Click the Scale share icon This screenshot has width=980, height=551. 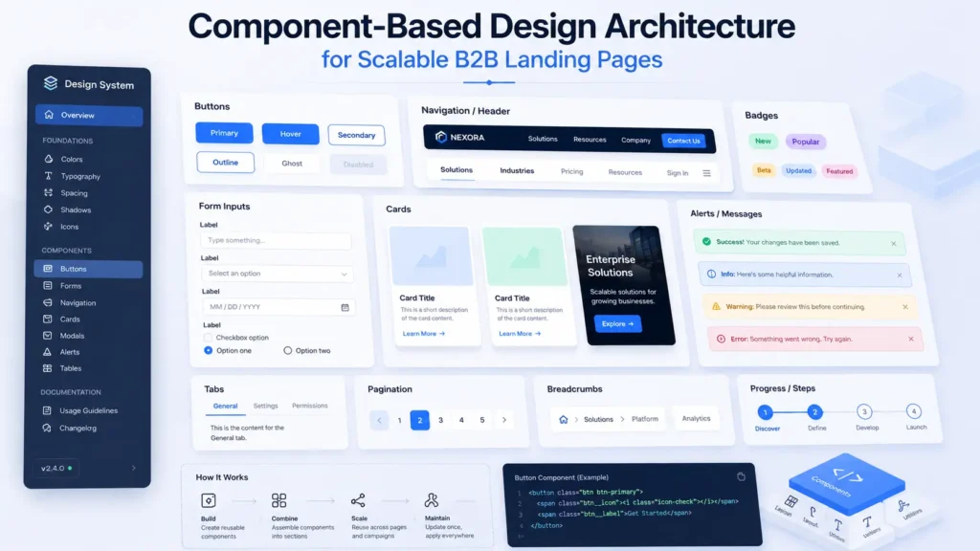click(x=358, y=500)
